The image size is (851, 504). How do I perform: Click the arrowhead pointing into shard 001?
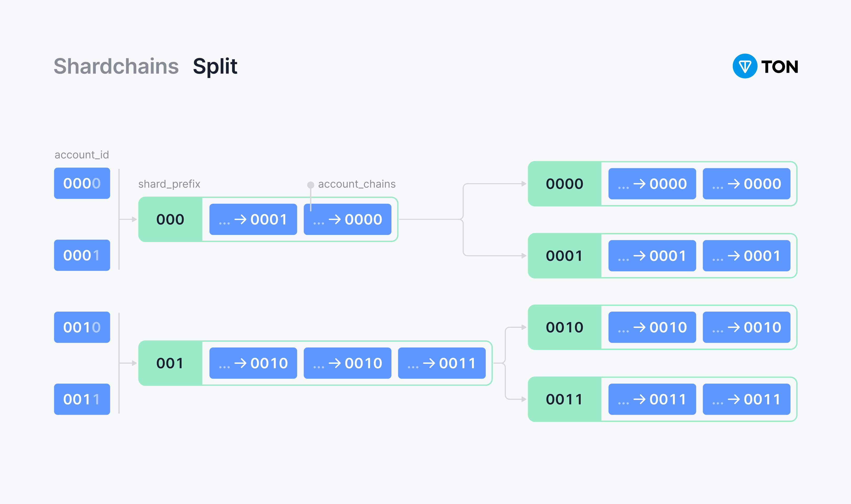134,363
